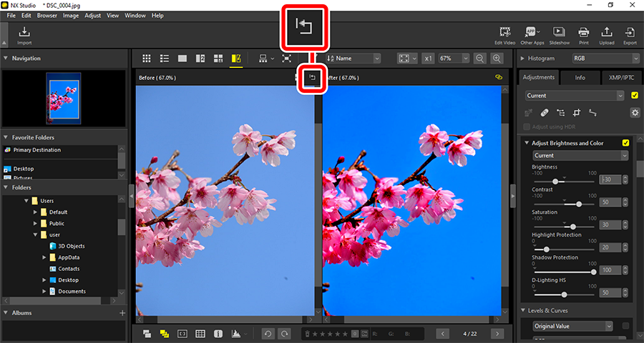Select the color control point tool
The width and height of the screenshot is (644, 343).
560,112
